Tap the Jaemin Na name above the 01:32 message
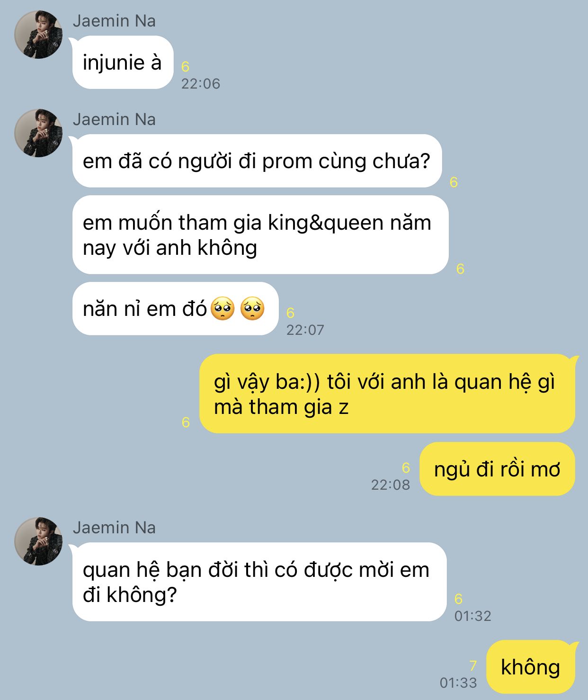 (x=114, y=528)
